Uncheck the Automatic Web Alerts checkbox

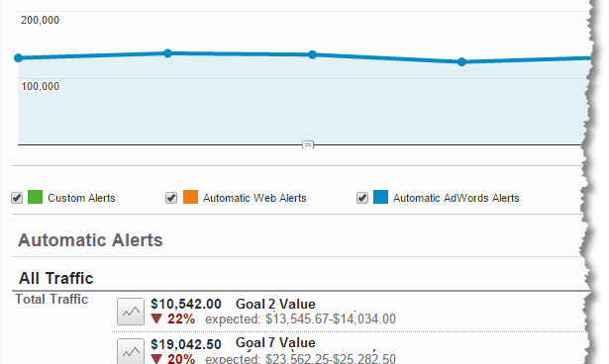coord(171,198)
